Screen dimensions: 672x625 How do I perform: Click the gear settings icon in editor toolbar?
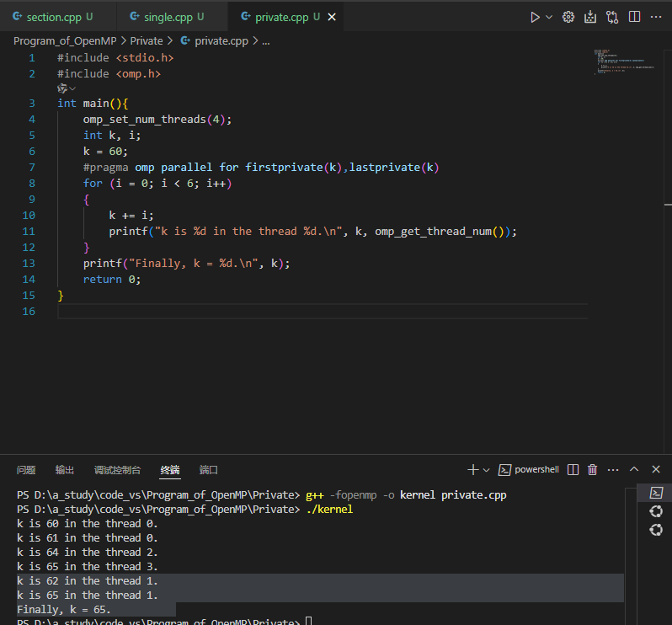tap(568, 17)
